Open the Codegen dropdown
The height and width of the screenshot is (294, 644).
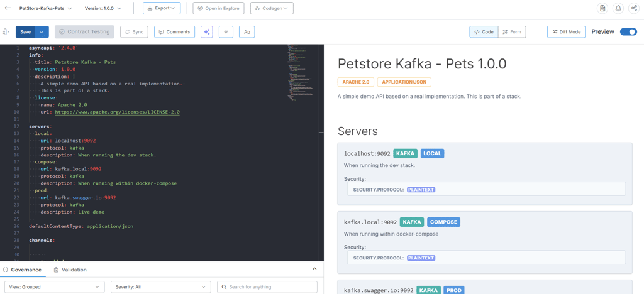272,8
